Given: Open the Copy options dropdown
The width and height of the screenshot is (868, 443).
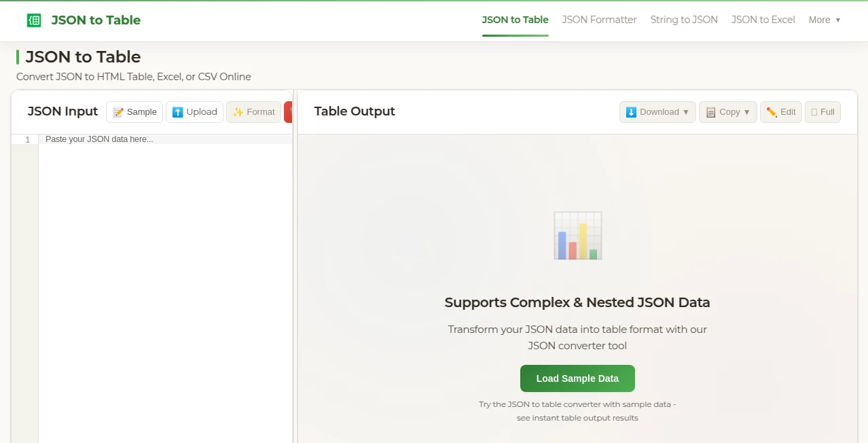Looking at the screenshot, I should (746, 112).
